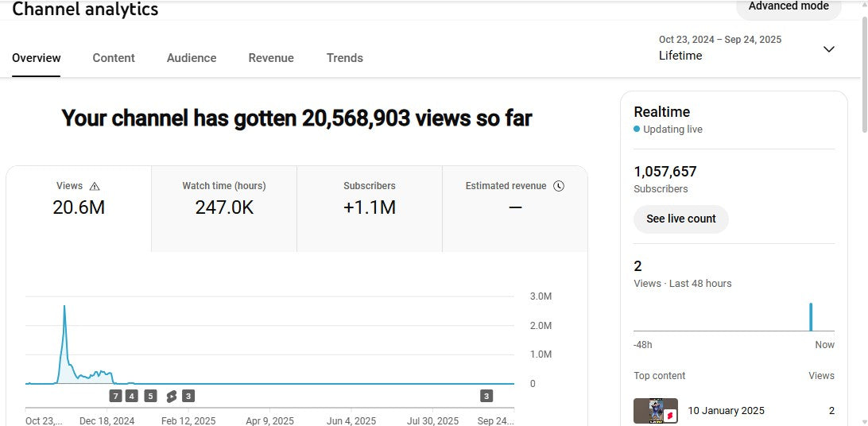
Task: Select the chart marker labeled 5
Action: (x=150, y=396)
